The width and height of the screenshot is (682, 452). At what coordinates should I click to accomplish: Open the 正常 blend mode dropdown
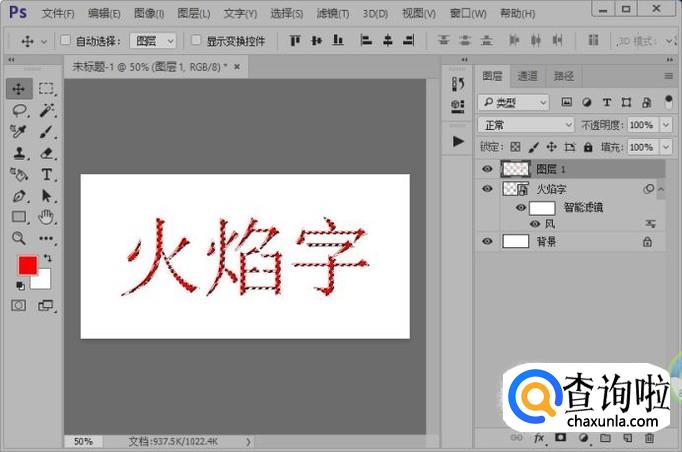pos(526,125)
